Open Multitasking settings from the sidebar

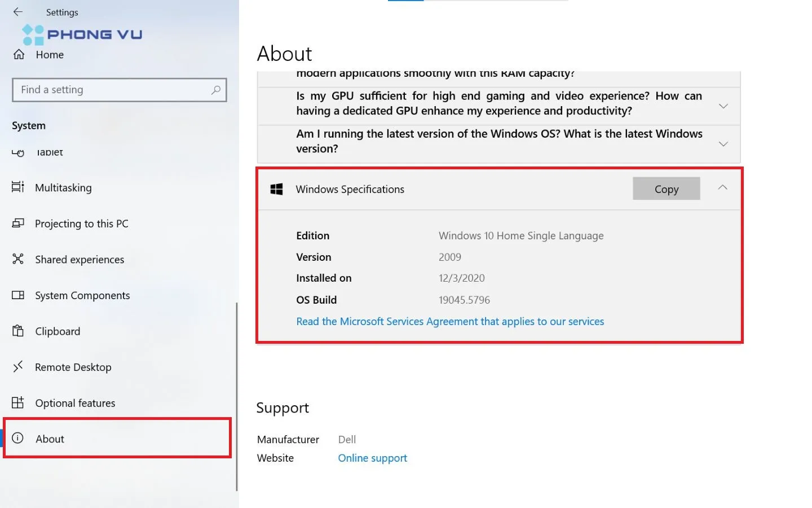pyautogui.click(x=63, y=187)
